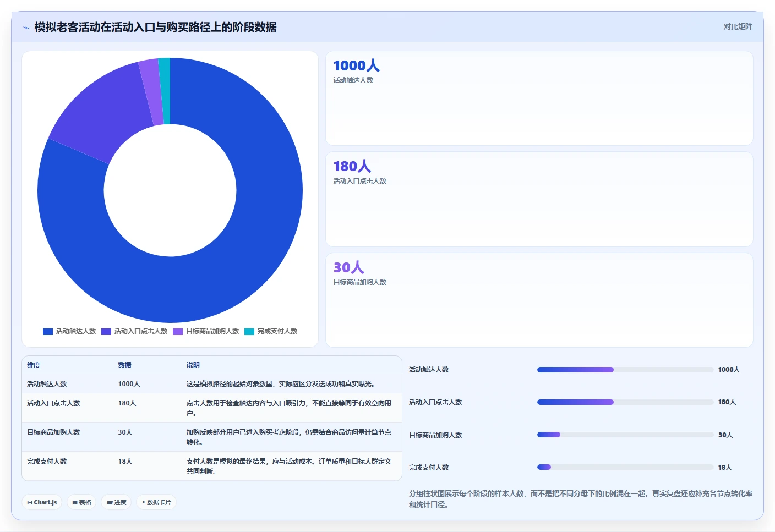Screen dimensions: 775x532
Task: Select the 1000人 stat card
Action: pos(539,98)
